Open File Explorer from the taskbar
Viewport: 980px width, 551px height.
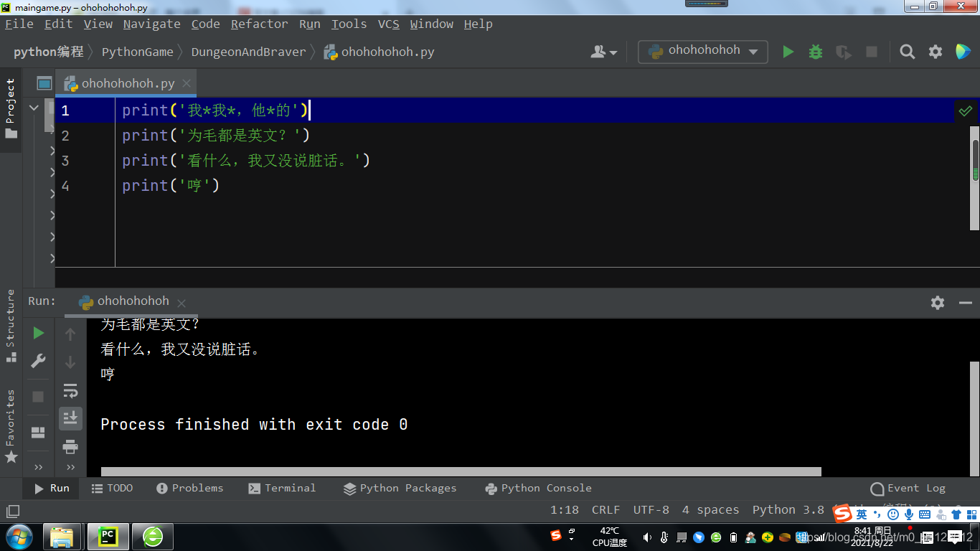(62, 536)
